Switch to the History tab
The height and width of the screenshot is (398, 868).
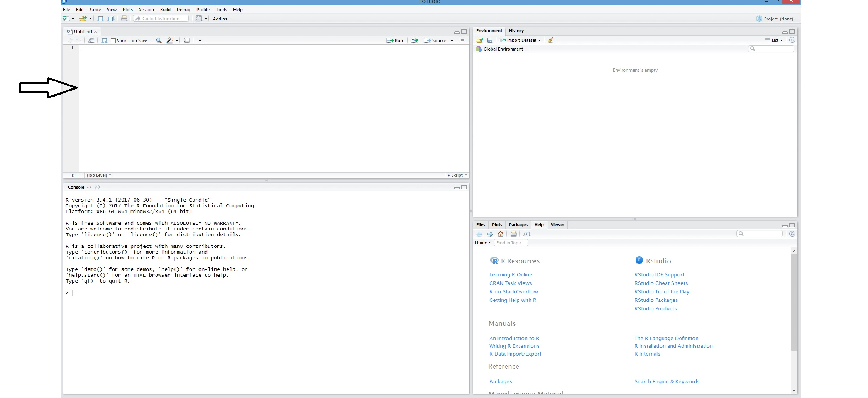(x=516, y=31)
